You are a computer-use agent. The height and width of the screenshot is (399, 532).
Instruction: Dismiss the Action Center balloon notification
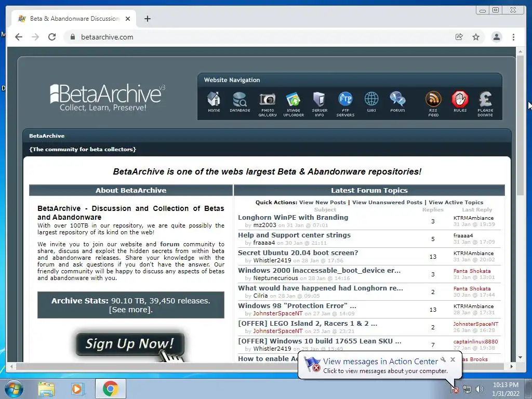point(453,360)
